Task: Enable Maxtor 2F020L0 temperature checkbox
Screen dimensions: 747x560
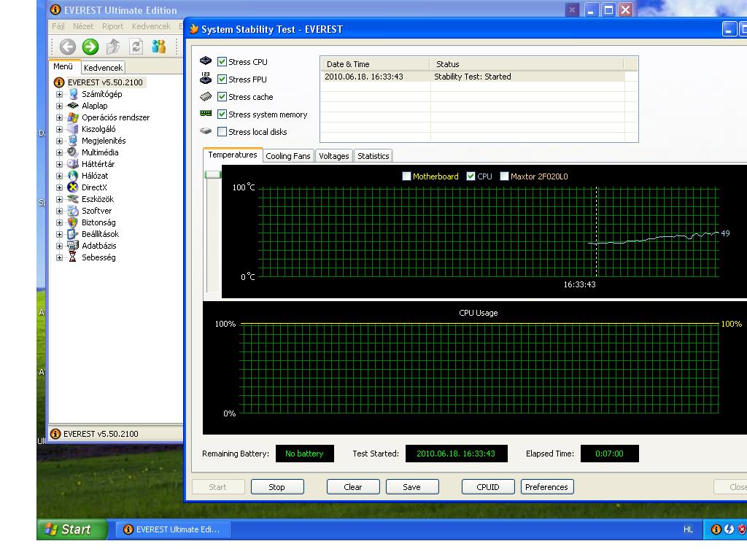Action: pos(504,176)
